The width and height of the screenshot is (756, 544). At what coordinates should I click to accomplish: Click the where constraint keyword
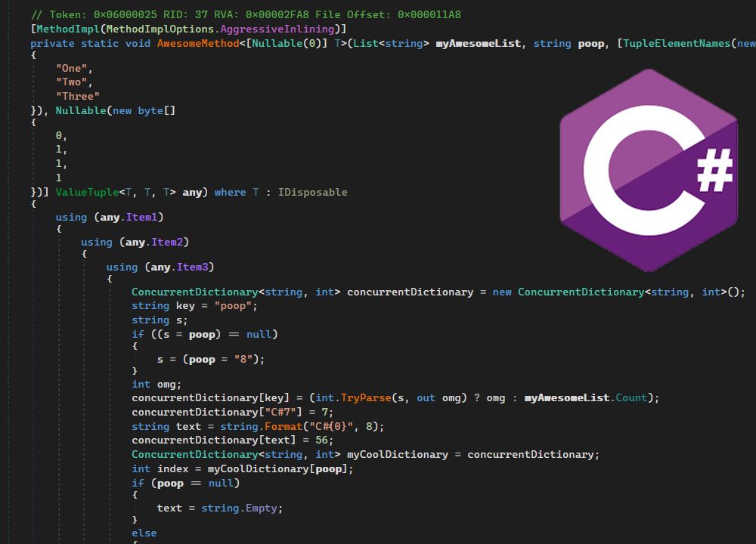coord(230,192)
